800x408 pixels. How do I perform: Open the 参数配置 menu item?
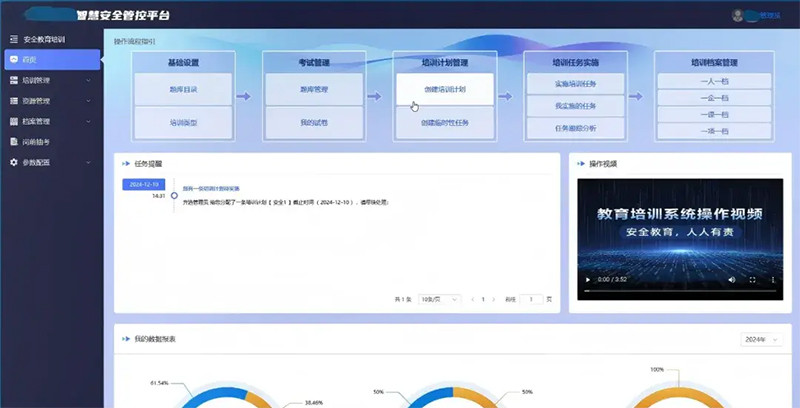(x=51, y=162)
